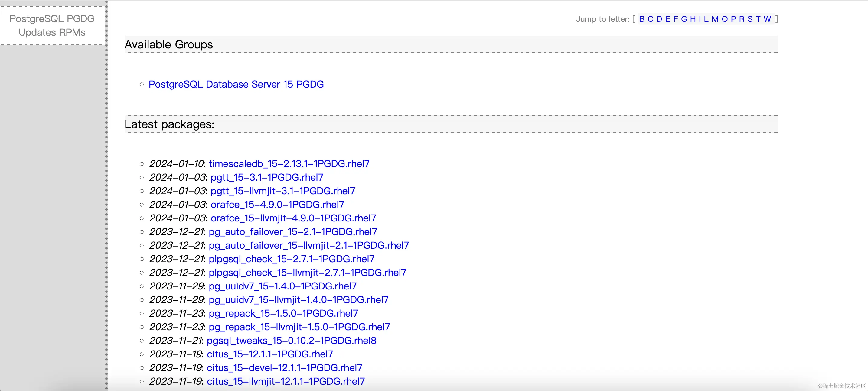Open timescaledb_15-2.13.1-1PGDG.rhel7 package page
Screen dimensions: 868x391
click(x=289, y=164)
